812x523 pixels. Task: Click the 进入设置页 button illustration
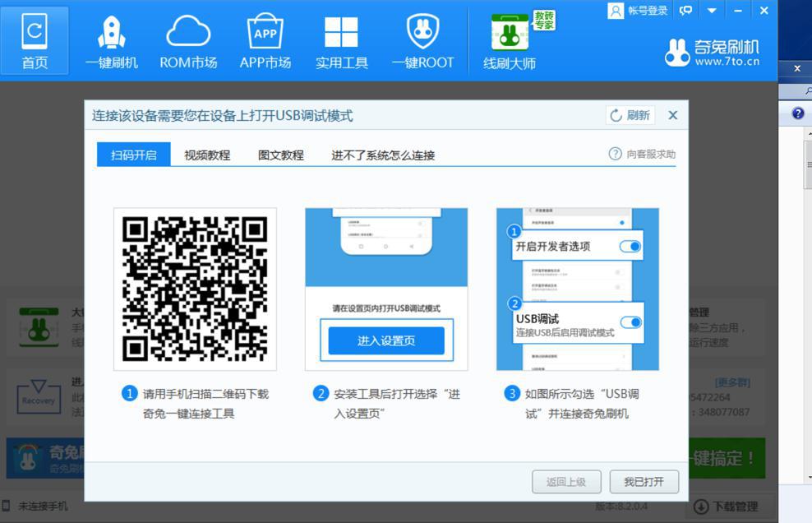click(x=386, y=340)
